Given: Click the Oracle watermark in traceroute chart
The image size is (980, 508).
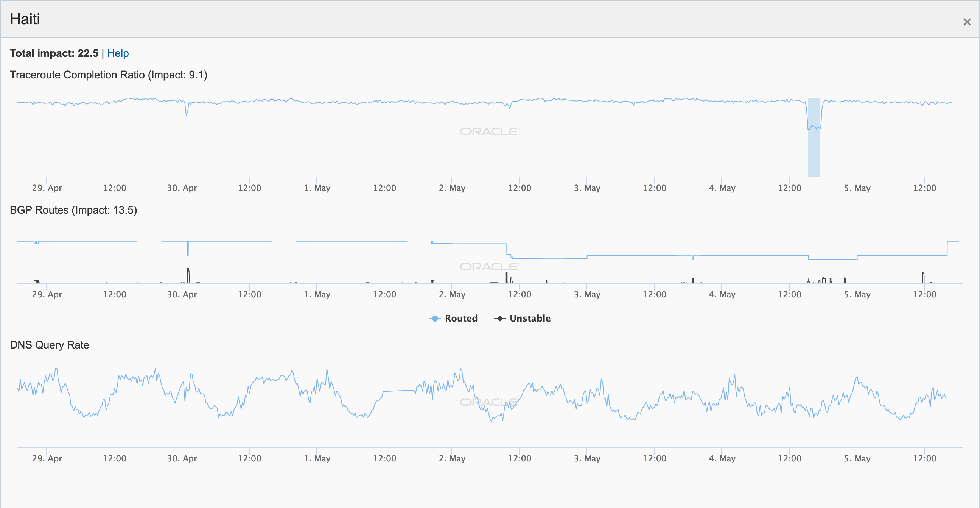Looking at the screenshot, I should coord(489,132).
